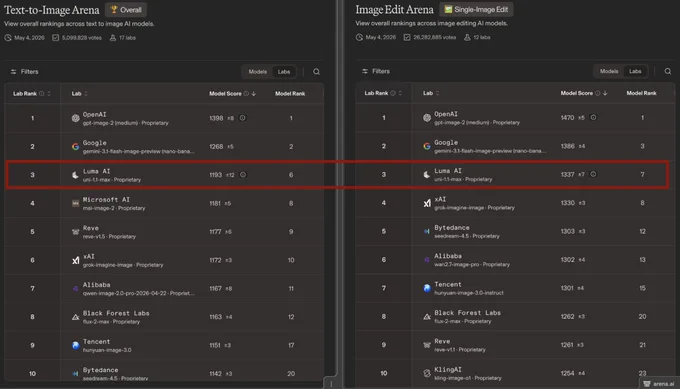Sort by Lab Rank in Image Edit table
680x389 pixels.
click(x=400, y=93)
